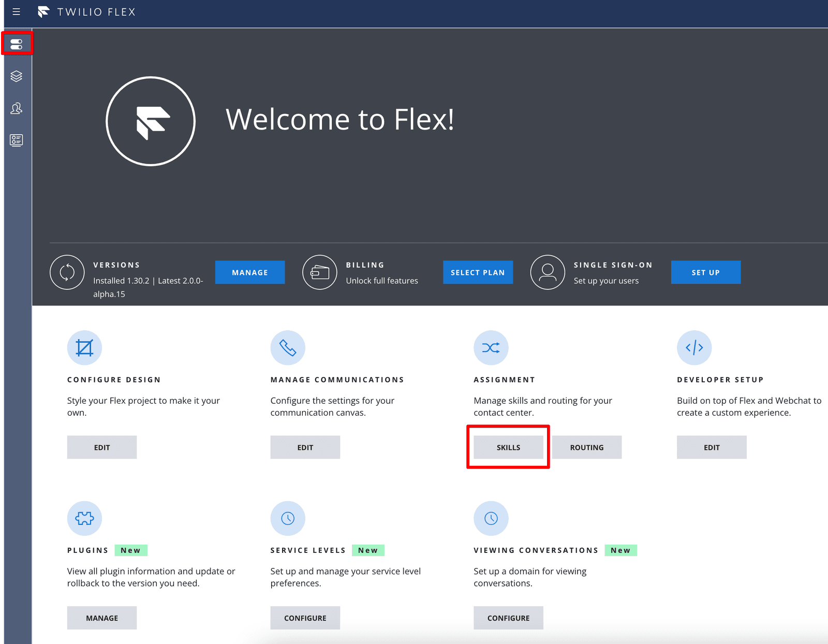Screen dimensions: 828x644
Task: Click SET UP for Single Sign-On
Action: click(x=705, y=272)
